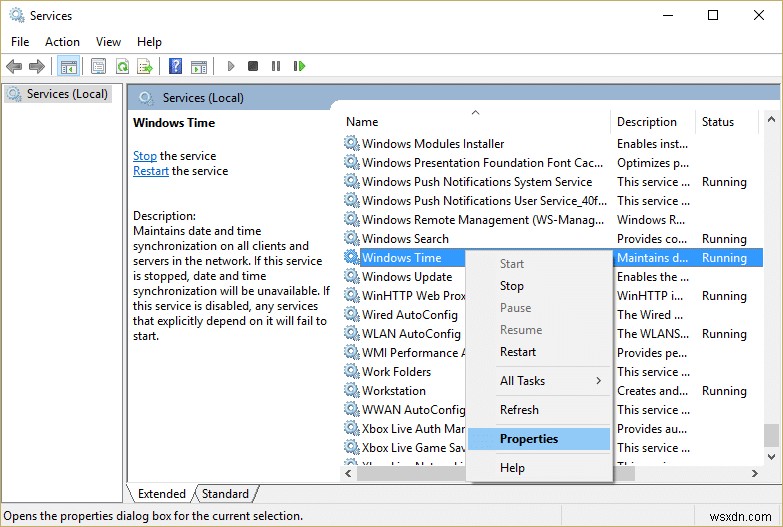Image resolution: width=783 pixels, height=527 pixels.
Task: Switch to the Standard tab
Action: [225, 494]
